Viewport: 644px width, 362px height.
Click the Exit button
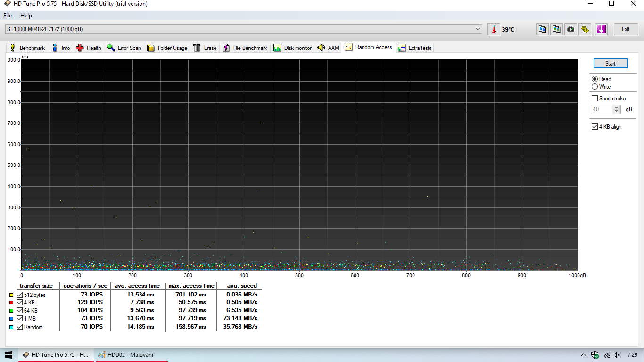pyautogui.click(x=626, y=29)
